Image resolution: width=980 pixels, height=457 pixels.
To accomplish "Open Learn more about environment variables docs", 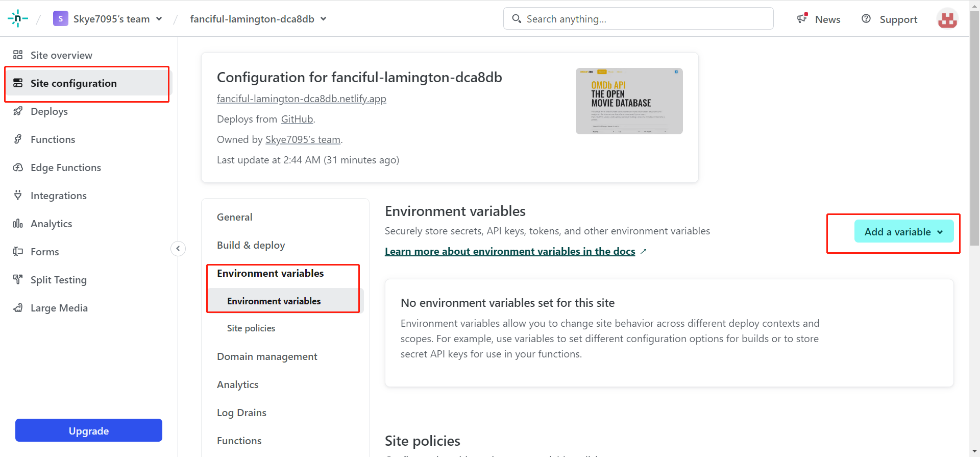I will coord(510,251).
